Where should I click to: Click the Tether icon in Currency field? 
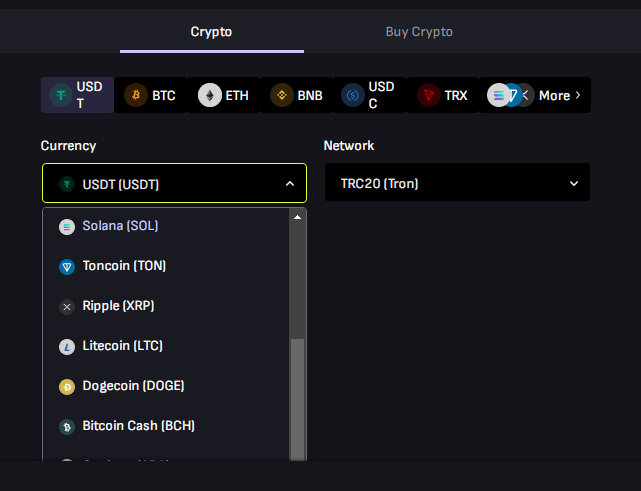click(67, 184)
